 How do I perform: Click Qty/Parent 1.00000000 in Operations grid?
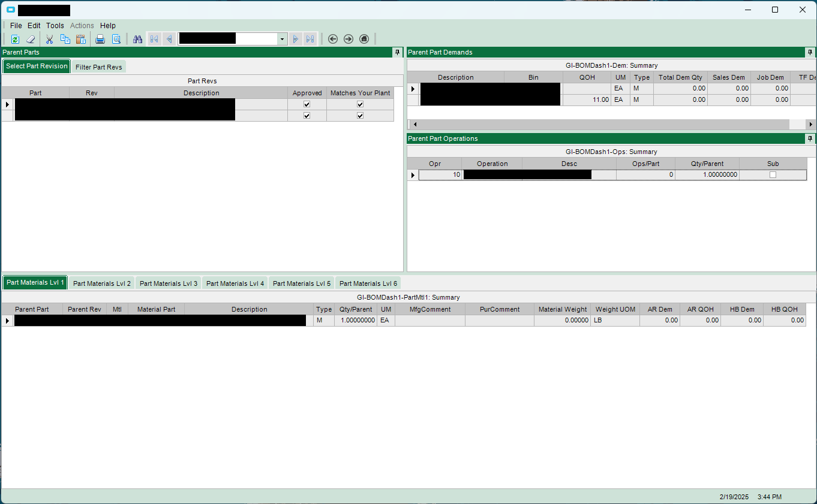707,175
